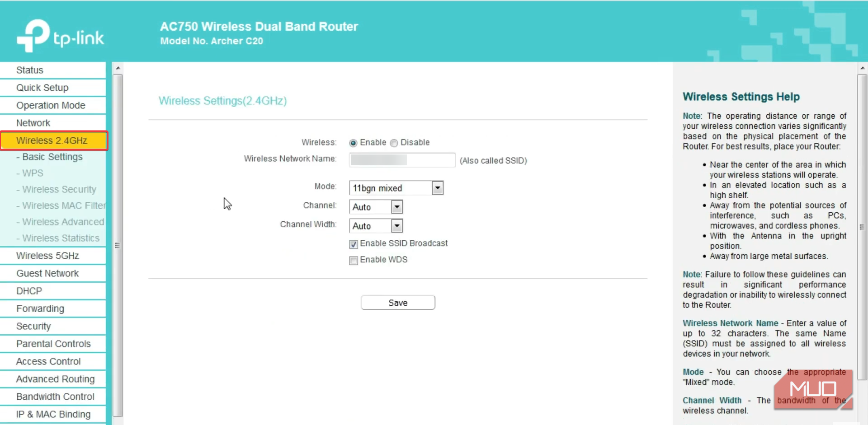This screenshot has width=868, height=425.
Task: Click sidebar scrollbar up arrow
Action: click(118, 68)
